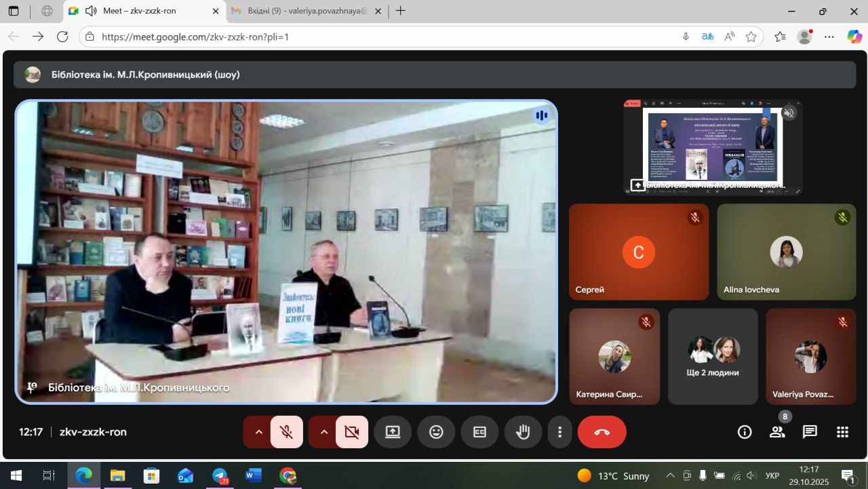Start screen sharing with Present now
The width and height of the screenshot is (868, 489).
393,432
